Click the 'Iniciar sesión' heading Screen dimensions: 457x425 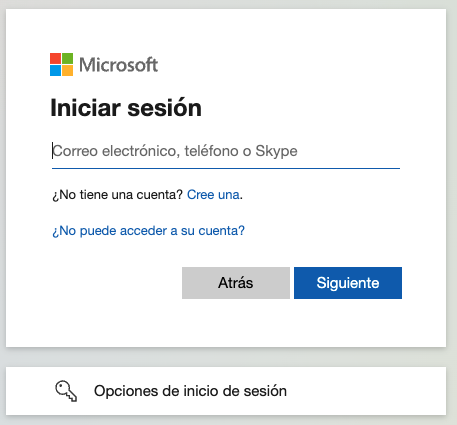pos(126,108)
